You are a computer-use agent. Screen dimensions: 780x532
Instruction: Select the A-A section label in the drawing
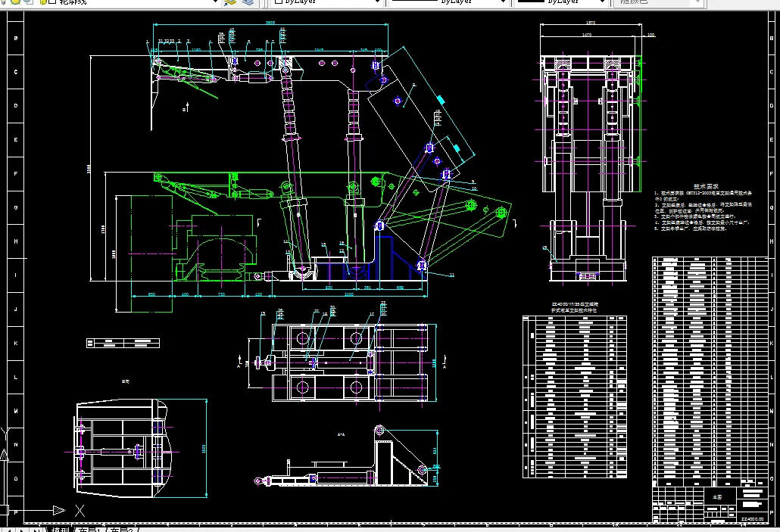(342, 434)
